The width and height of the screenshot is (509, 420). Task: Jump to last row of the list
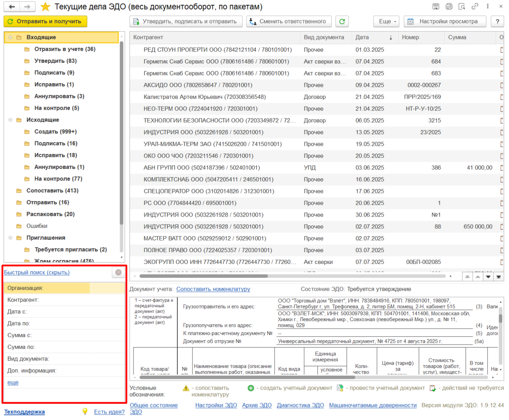[499, 277]
